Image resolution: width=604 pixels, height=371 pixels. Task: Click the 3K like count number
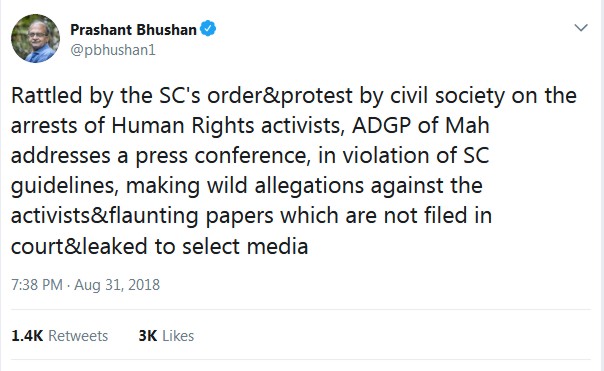click(x=148, y=336)
